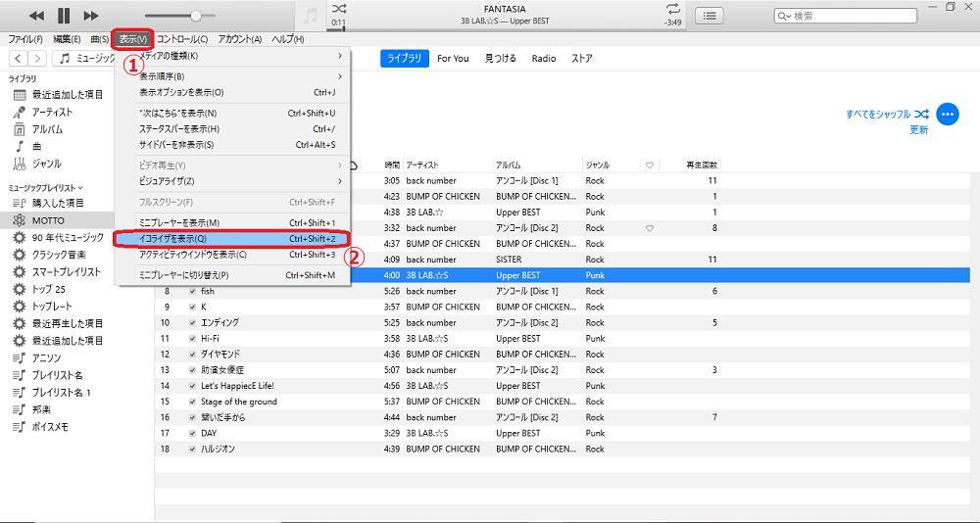Toggle the repeat icon in the player display

pos(672,9)
